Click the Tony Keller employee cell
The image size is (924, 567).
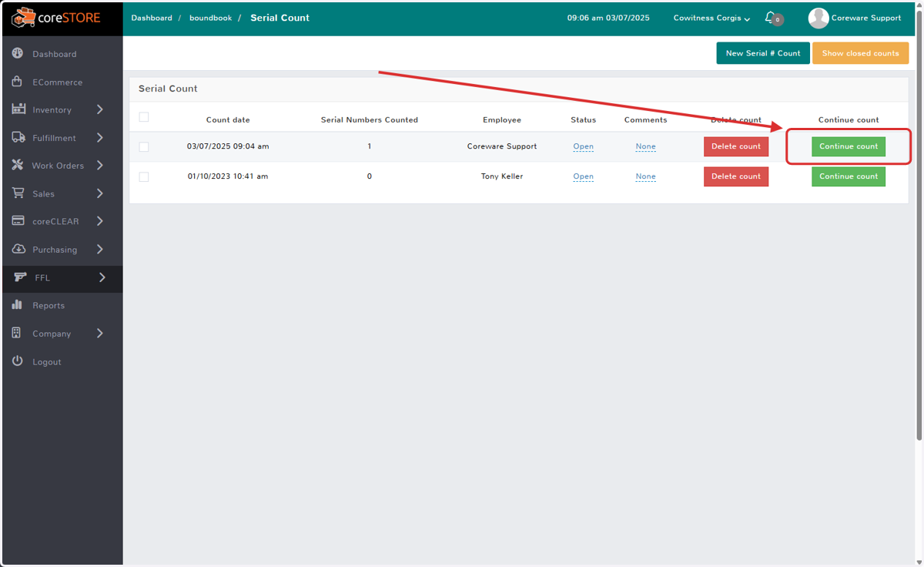pos(502,176)
